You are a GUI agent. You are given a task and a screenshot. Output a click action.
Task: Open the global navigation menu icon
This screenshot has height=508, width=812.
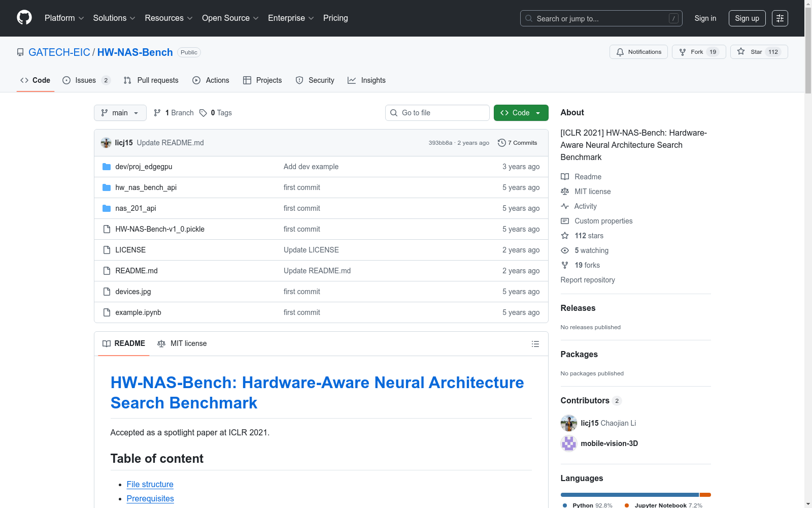coord(780,18)
